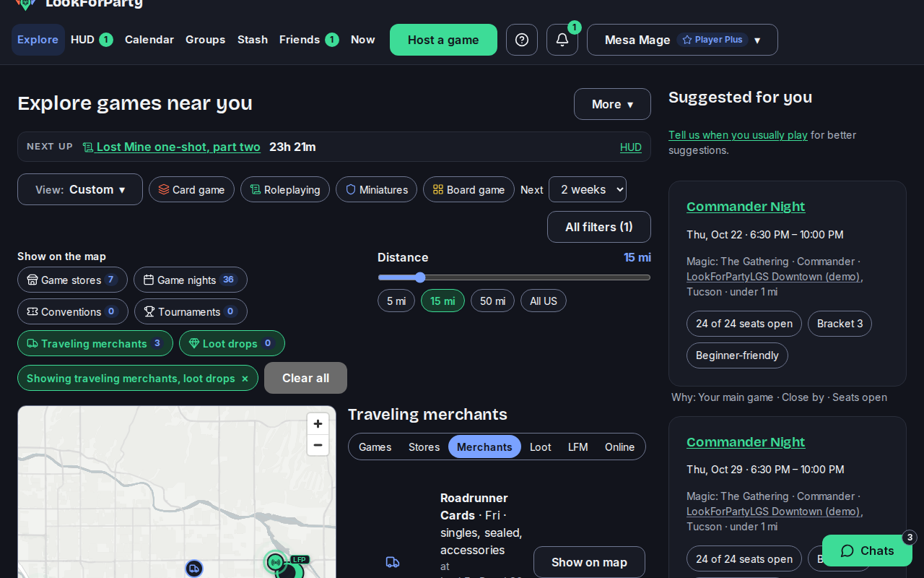Click the scroll icon beside Lost Mine one-shot
924x578 pixels.
pyautogui.click(x=88, y=147)
